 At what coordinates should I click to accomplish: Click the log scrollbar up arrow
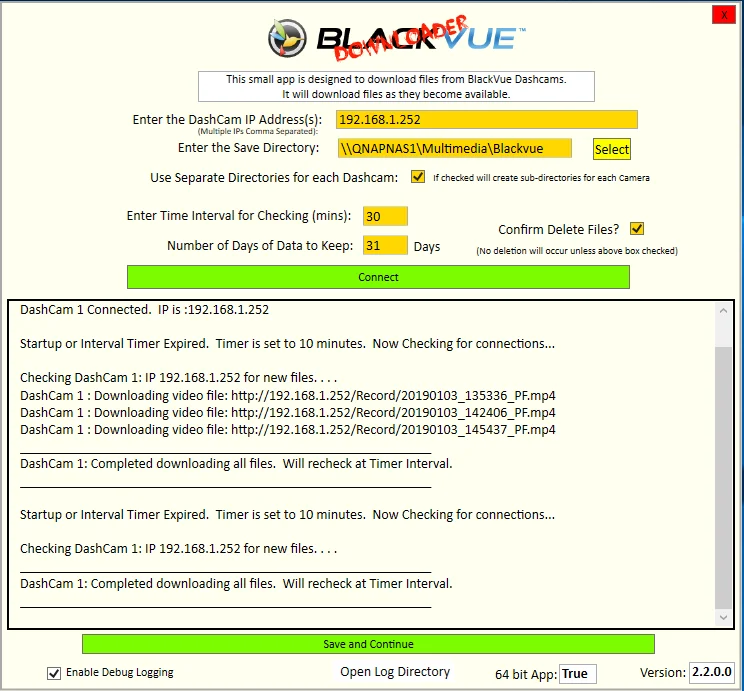pyautogui.click(x=724, y=311)
